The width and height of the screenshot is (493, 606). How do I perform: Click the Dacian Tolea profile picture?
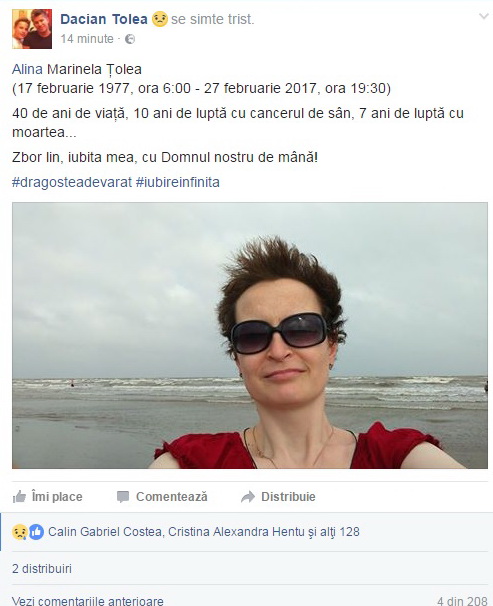point(32,29)
